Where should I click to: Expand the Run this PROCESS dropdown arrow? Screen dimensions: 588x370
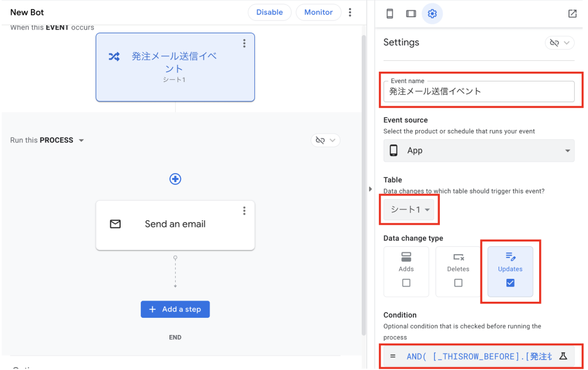tap(81, 141)
